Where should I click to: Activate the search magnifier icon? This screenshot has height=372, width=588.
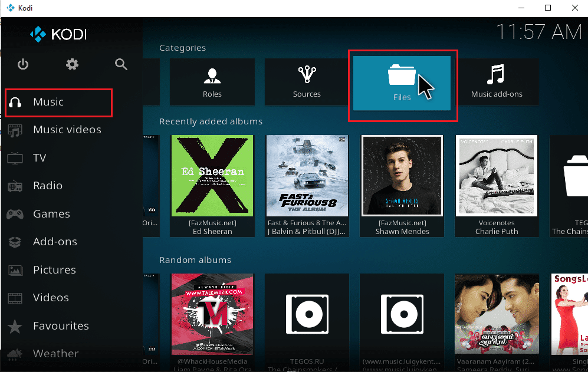coord(121,65)
